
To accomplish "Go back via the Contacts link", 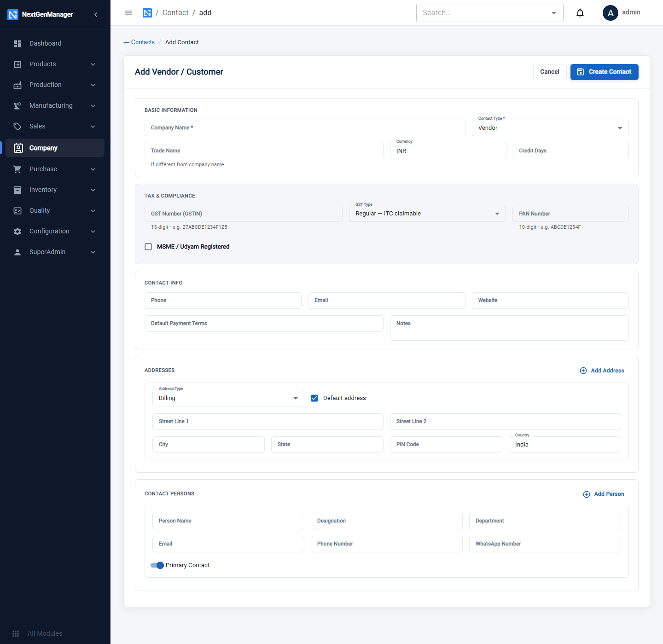I will [139, 42].
